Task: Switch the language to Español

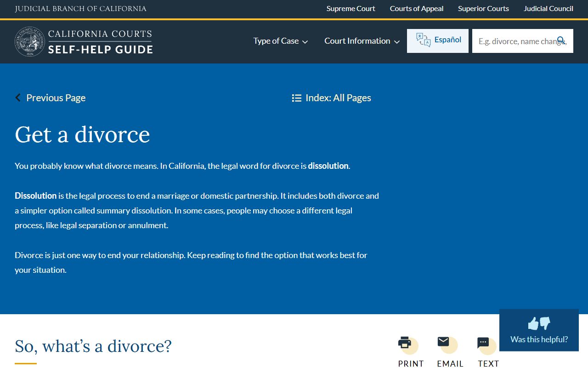Action: (x=438, y=41)
